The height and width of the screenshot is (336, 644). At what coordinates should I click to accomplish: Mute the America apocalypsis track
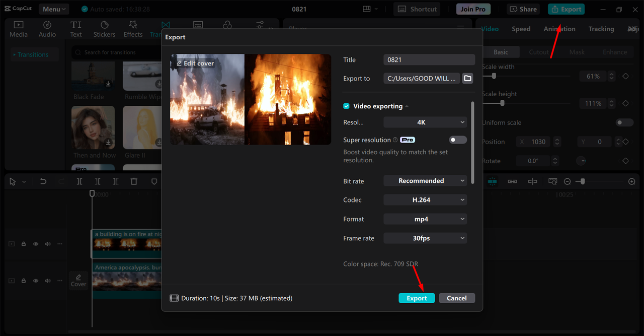[48, 281]
